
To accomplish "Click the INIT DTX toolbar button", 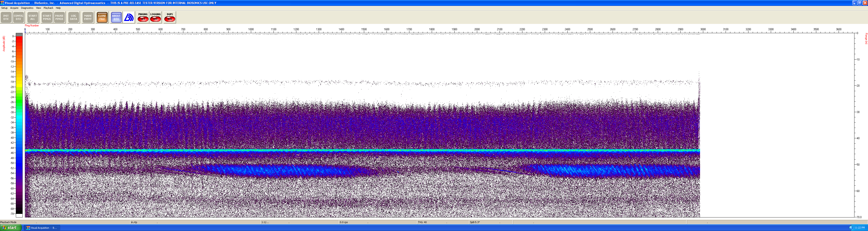I will tap(6, 18).
